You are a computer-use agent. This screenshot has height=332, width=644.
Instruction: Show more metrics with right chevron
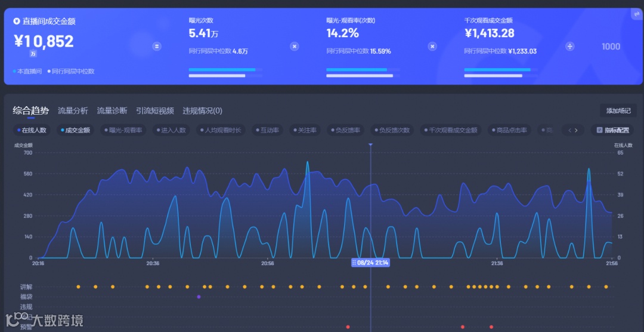coord(576,130)
